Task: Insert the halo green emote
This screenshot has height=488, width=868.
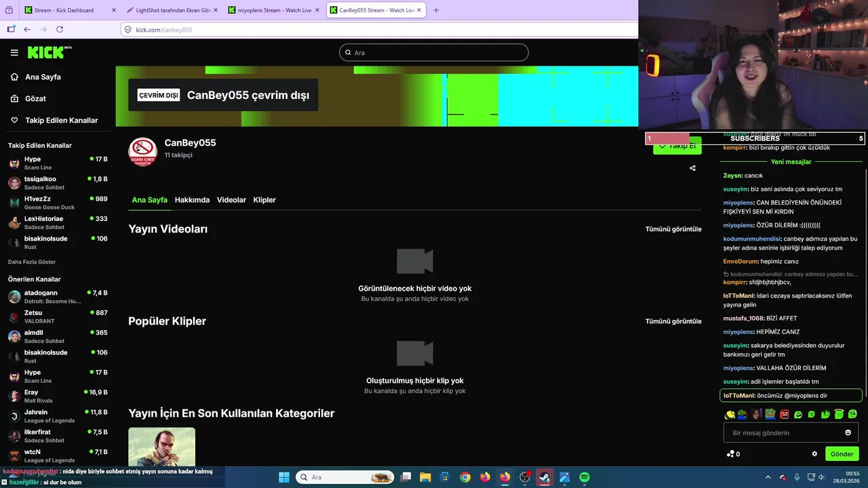Action: click(839, 414)
